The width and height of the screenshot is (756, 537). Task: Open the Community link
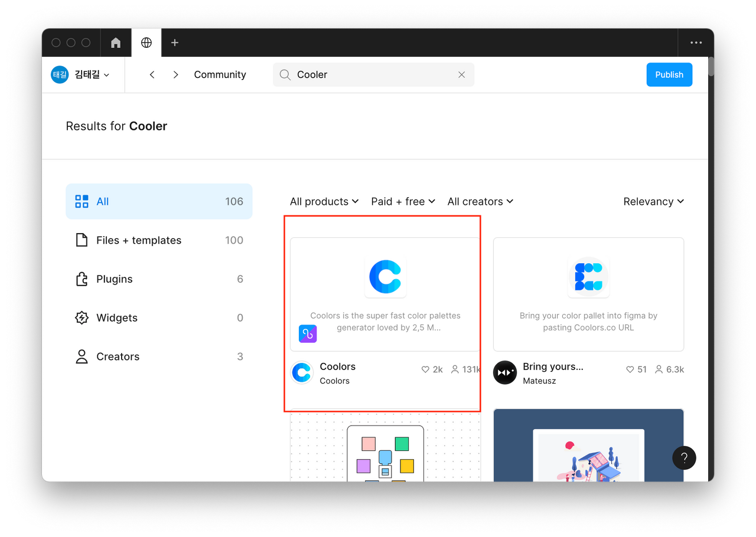click(220, 74)
